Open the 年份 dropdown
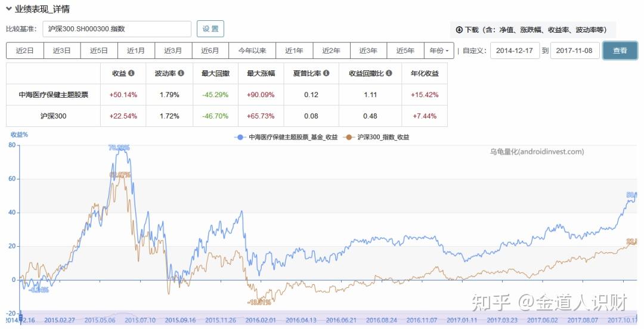The image size is (644, 329). [x=439, y=51]
